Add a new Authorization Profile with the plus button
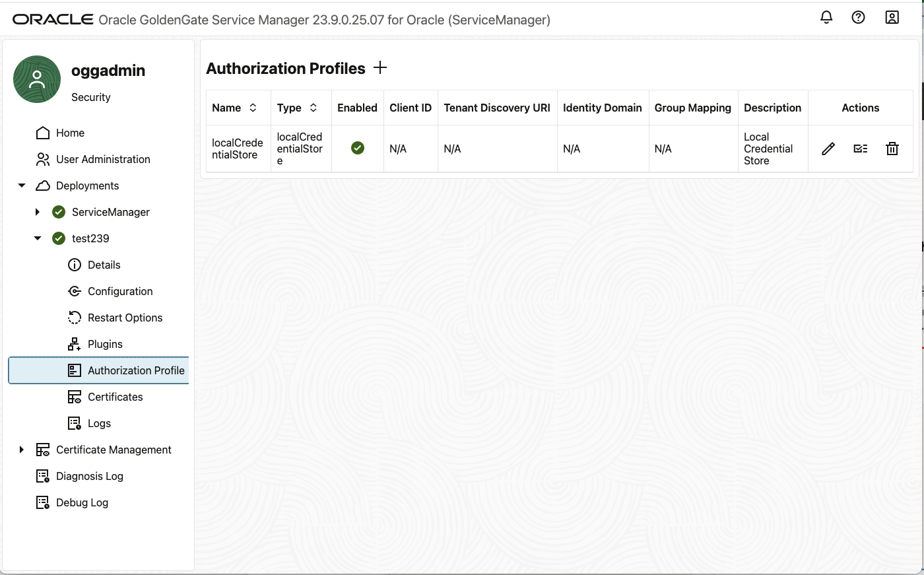Screen dimensions: 924x575 380,67
